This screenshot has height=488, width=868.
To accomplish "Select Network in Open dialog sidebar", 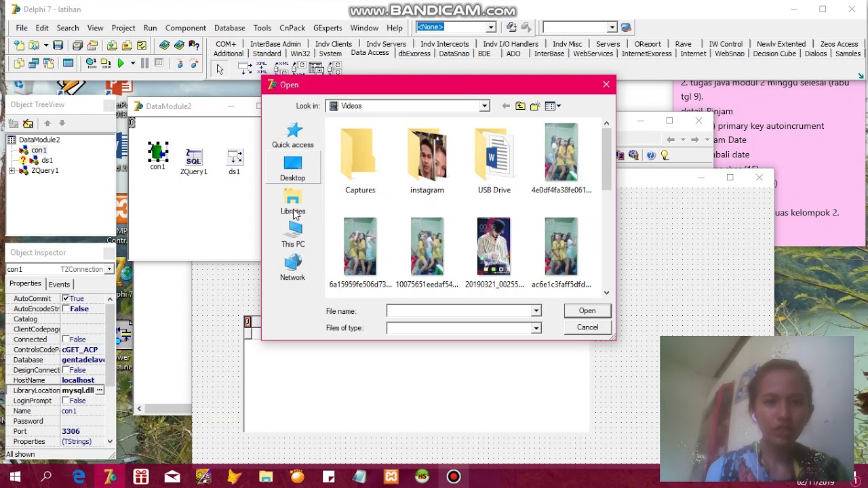I will [x=293, y=268].
